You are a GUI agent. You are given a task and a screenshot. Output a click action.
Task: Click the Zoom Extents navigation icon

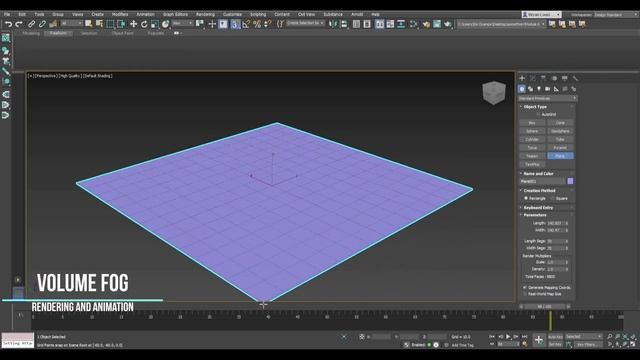625,337
